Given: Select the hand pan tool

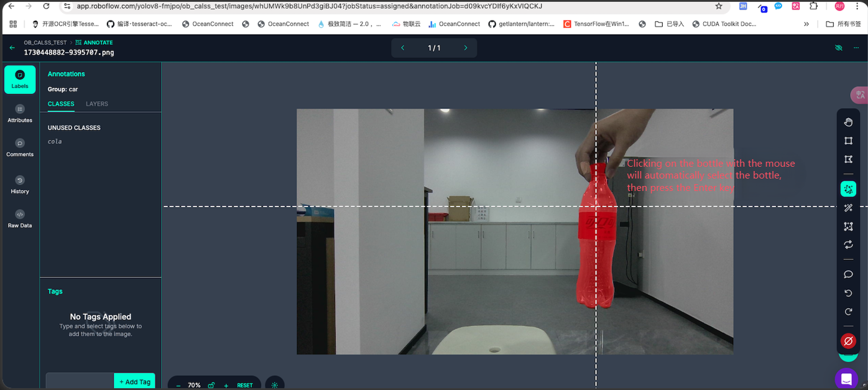Looking at the screenshot, I should tap(848, 122).
